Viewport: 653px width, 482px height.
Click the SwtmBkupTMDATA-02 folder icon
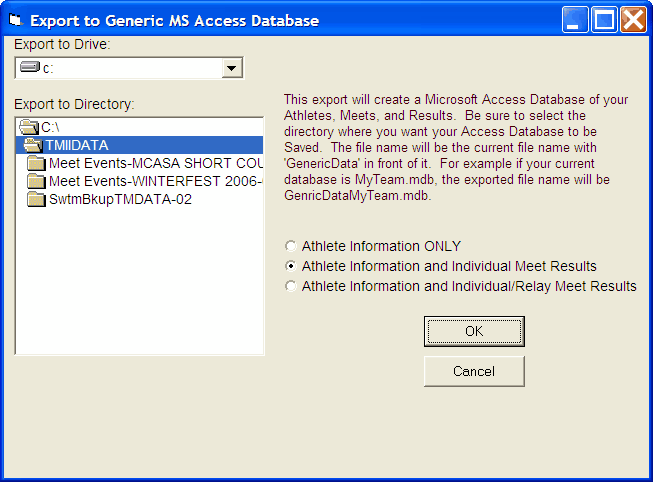tap(37, 199)
